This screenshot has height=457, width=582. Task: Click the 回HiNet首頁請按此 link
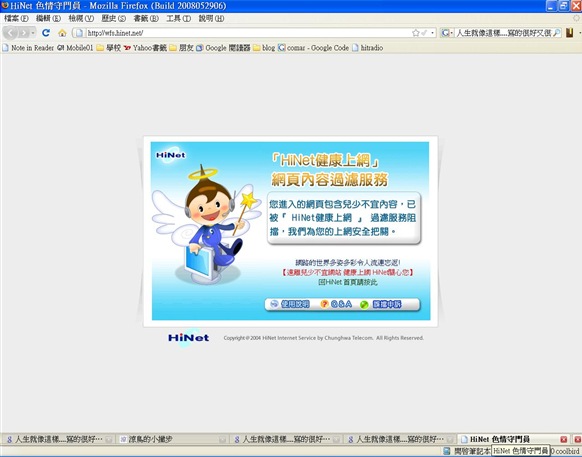(348, 283)
